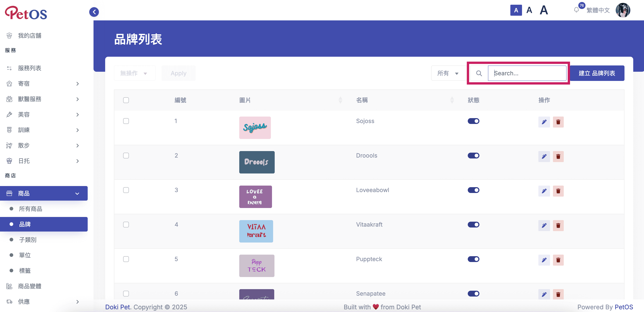Open the Doki Pet footer link
Viewport: 644px width, 312px height.
(x=117, y=307)
